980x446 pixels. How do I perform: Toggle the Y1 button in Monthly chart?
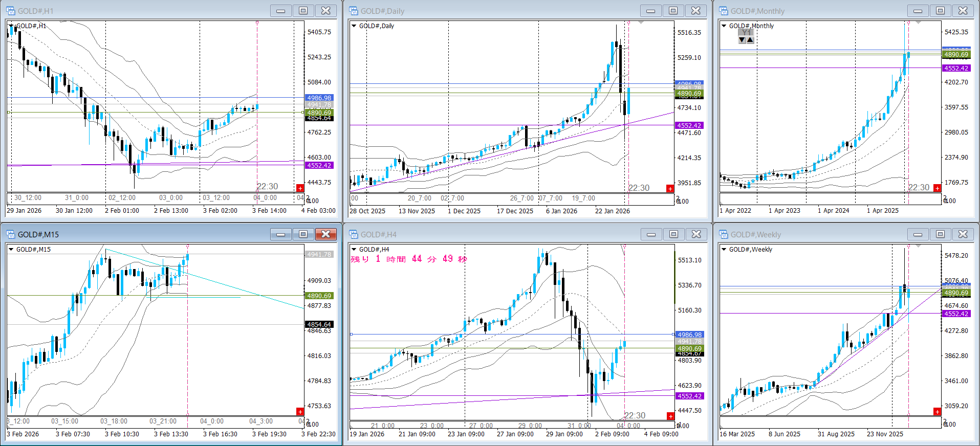tap(746, 32)
